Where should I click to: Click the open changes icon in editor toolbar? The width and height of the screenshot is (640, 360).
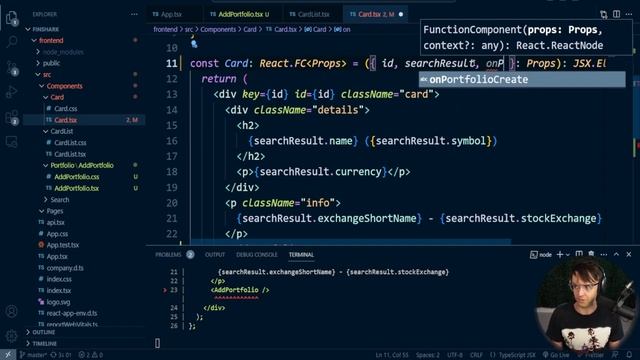pos(604,14)
